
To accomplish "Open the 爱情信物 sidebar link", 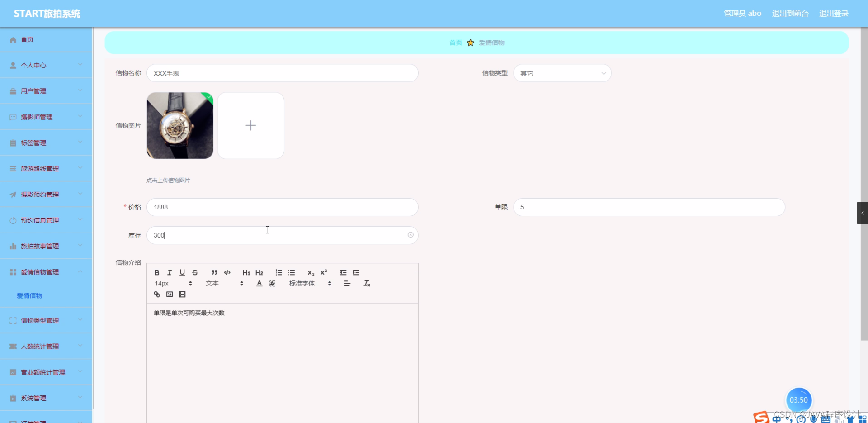I will 29,295.
